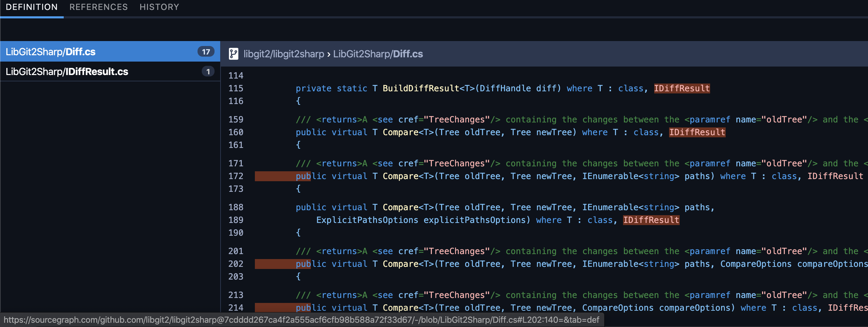Click line number 214
This screenshot has height=327, width=868.
pos(236,308)
